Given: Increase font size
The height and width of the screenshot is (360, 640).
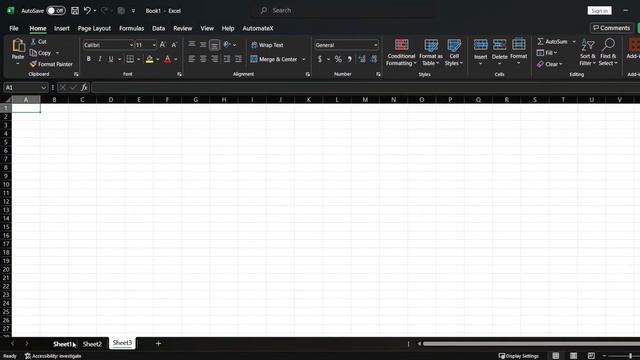Looking at the screenshot, I should pos(163,45).
